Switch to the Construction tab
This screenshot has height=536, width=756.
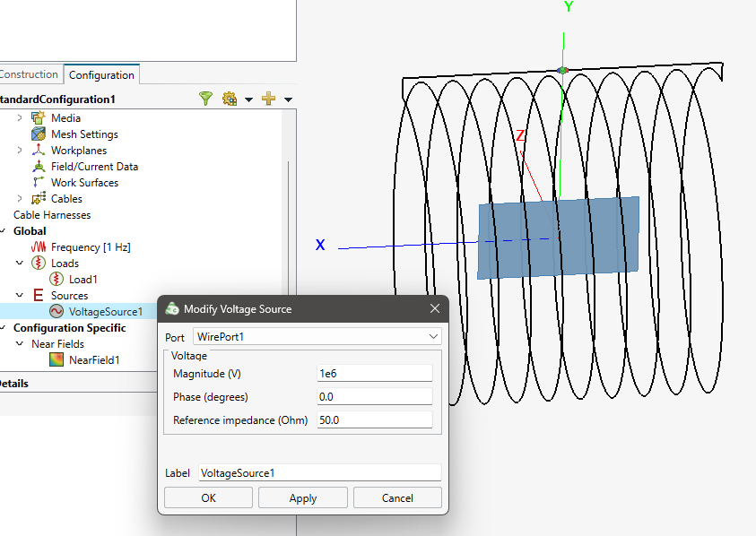(29, 74)
